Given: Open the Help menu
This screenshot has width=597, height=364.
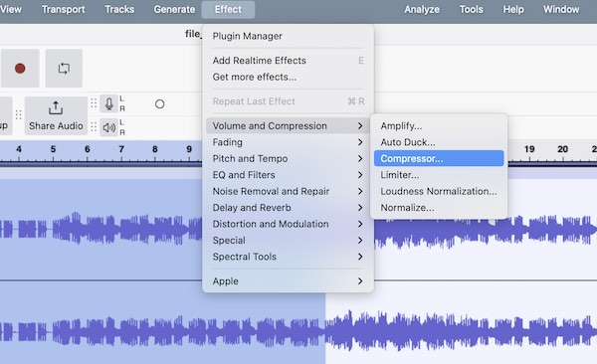Looking at the screenshot, I should [x=513, y=9].
